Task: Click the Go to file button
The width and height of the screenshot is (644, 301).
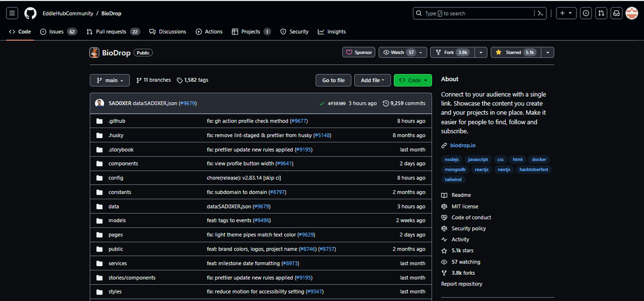Action: point(333,80)
